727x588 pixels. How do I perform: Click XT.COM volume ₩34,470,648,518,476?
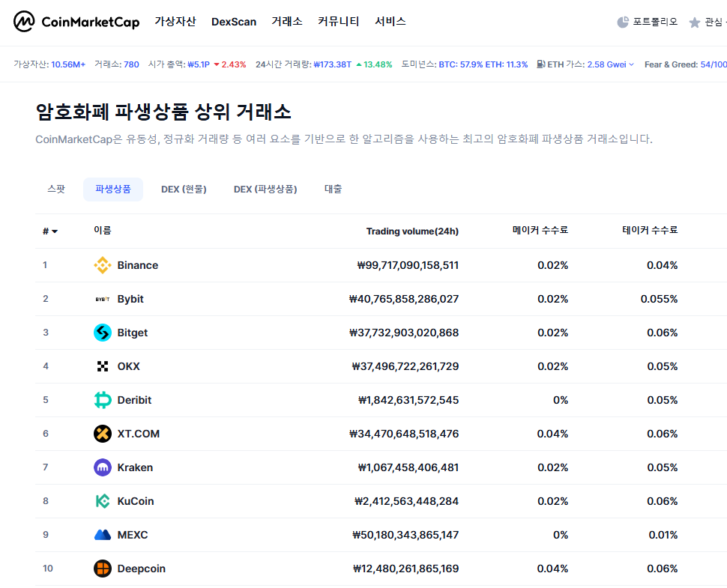(x=404, y=434)
